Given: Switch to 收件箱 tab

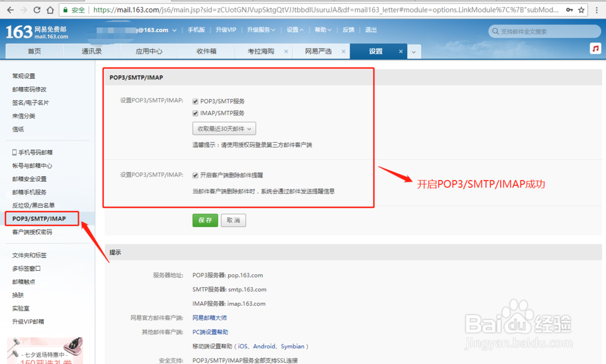Looking at the screenshot, I should point(206,51).
